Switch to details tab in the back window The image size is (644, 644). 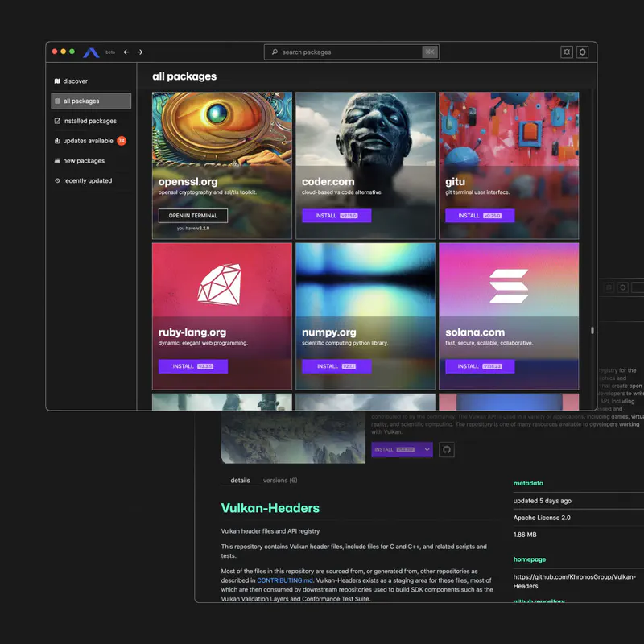click(240, 480)
